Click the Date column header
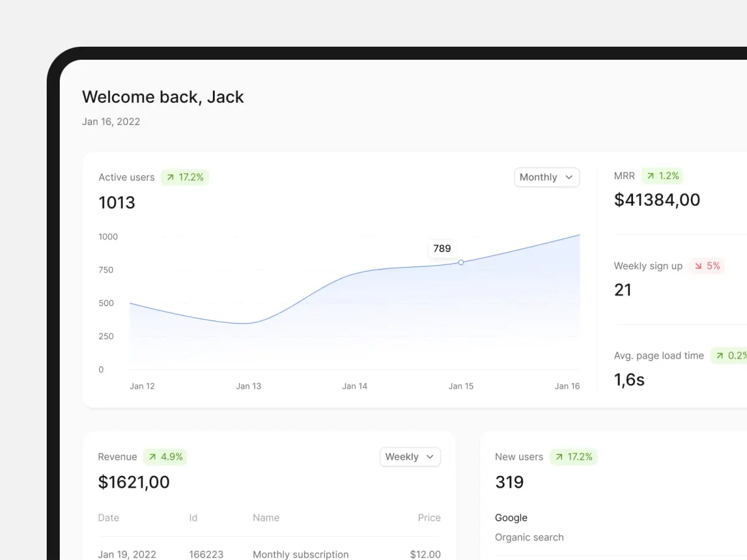The height and width of the screenshot is (560, 747). pyautogui.click(x=108, y=518)
